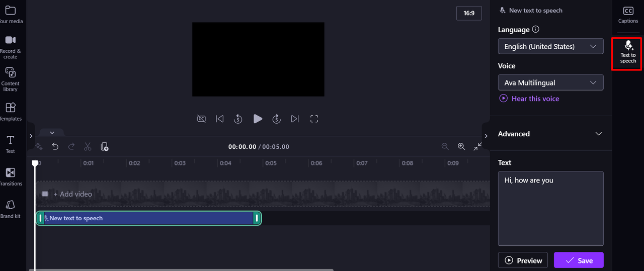
Task: Open the Your media panel
Action: [11, 15]
